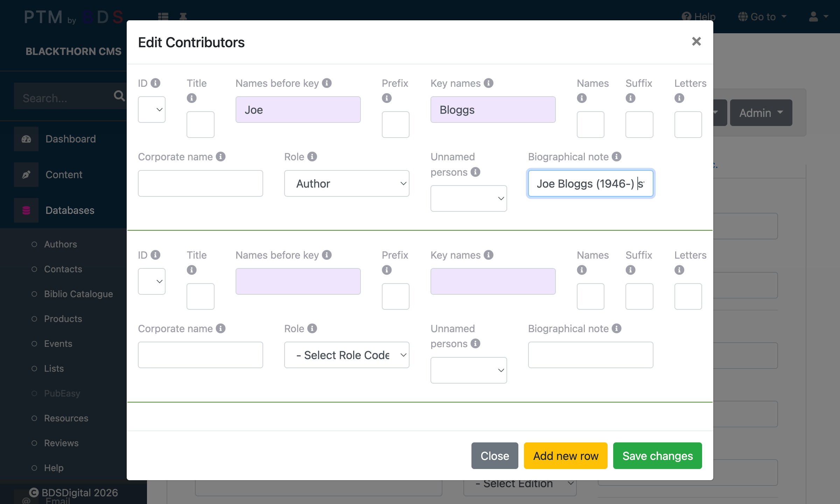The width and height of the screenshot is (840, 504).
Task: Click the Key names info icon in first row
Action: 488,83
